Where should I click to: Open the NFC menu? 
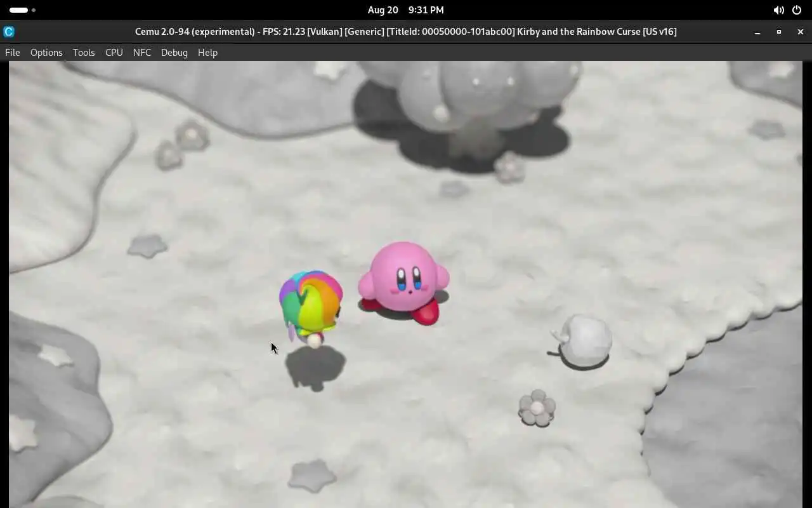[142, 53]
